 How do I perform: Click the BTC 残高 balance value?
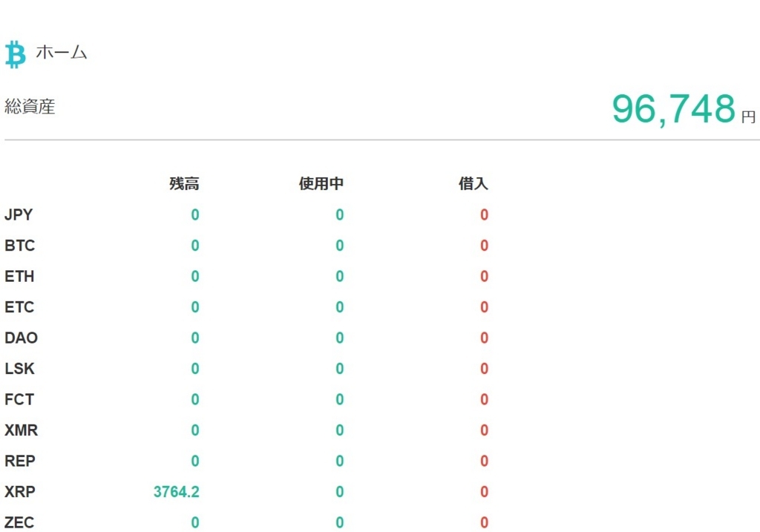point(195,246)
